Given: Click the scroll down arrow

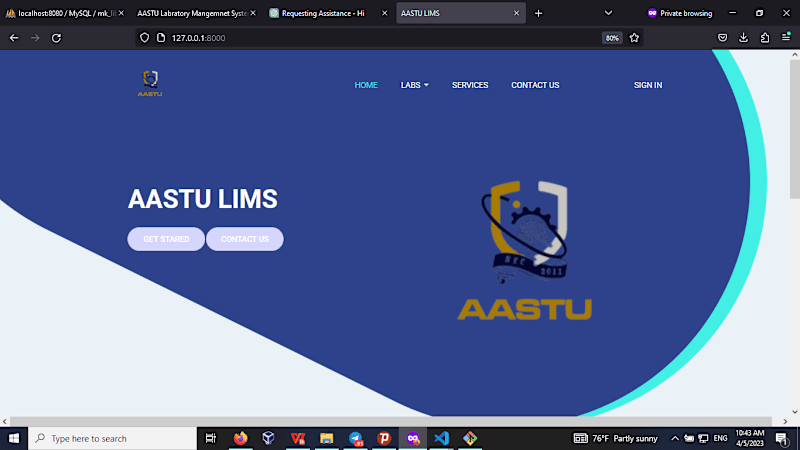Looking at the screenshot, I should (795, 412).
